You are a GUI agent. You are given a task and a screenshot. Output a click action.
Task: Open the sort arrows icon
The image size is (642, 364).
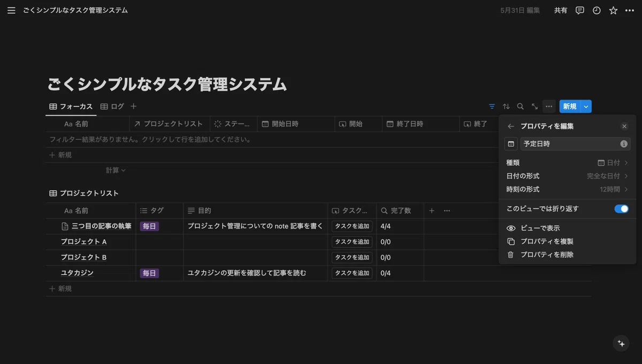[506, 106]
